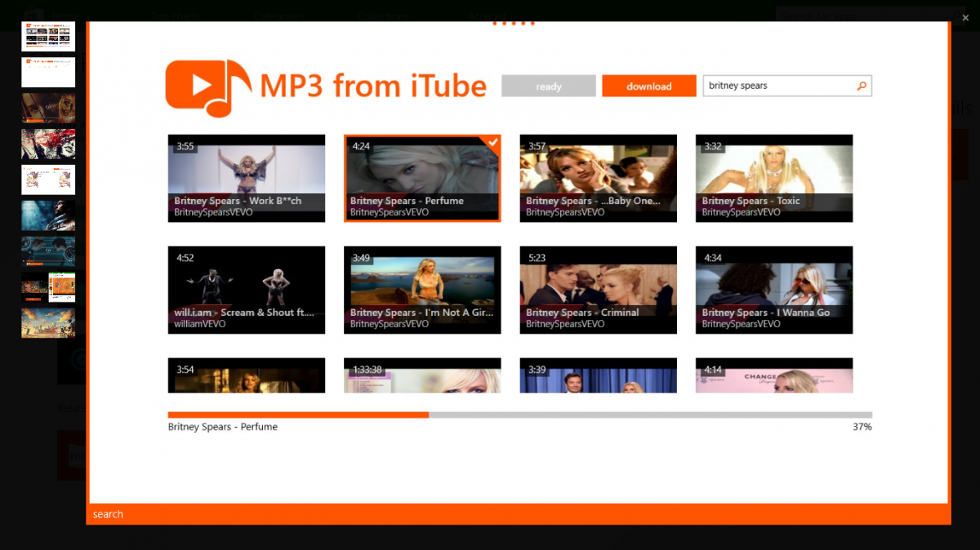The width and height of the screenshot is (980, 550).
Task: Select the Britney Spears - I'm Not A Gir... video
Action: [x=422, y=290]
